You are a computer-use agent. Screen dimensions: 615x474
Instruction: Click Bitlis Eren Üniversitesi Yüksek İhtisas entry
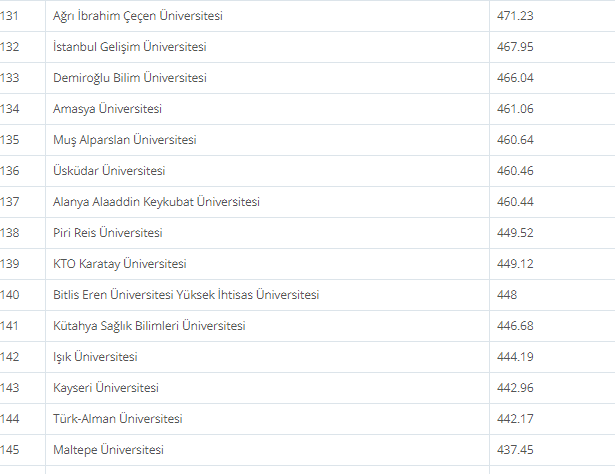[x=186, y=294]
